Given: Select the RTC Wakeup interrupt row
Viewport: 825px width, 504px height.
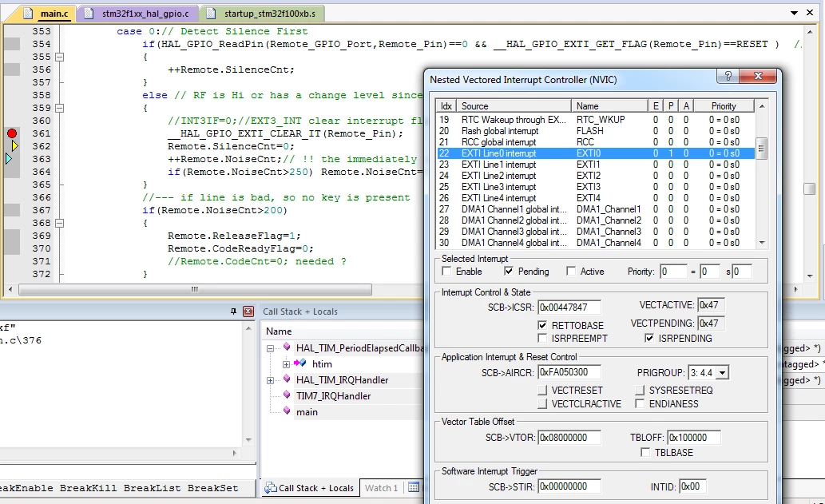Looking at the screenshot, I should click(595, 120).
